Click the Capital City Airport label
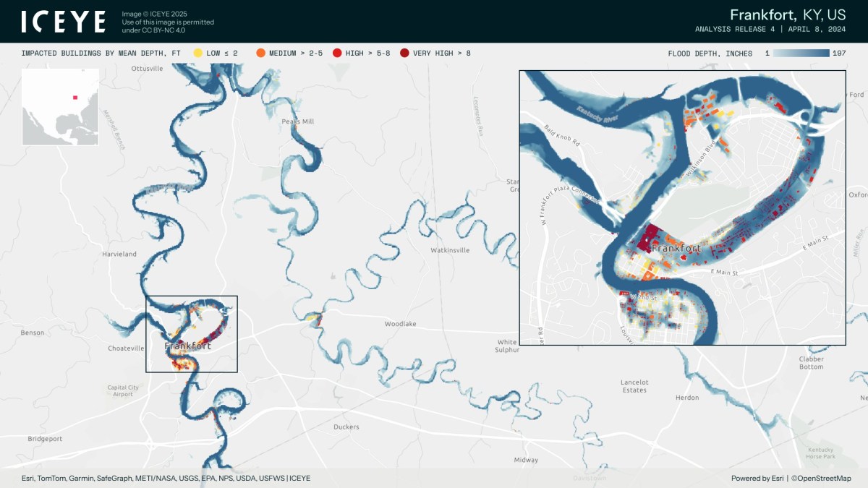The image size is (868, 488). click(x=123, y=391)
